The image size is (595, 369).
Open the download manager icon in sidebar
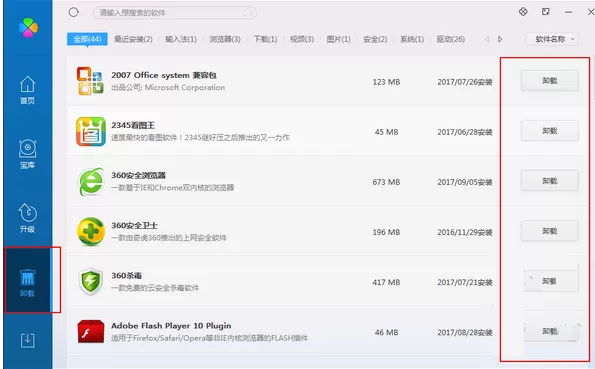[x=27, y=341]
